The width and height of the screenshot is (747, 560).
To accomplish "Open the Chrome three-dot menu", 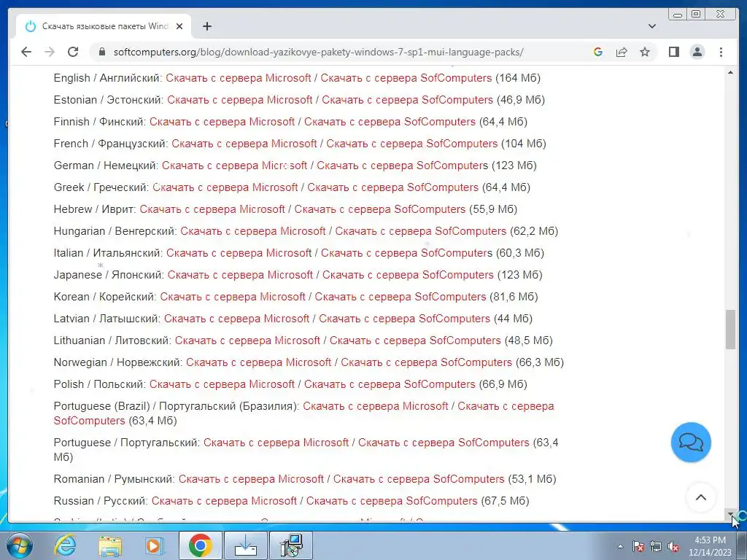I will pyautogui.click(x=721, y=52).
